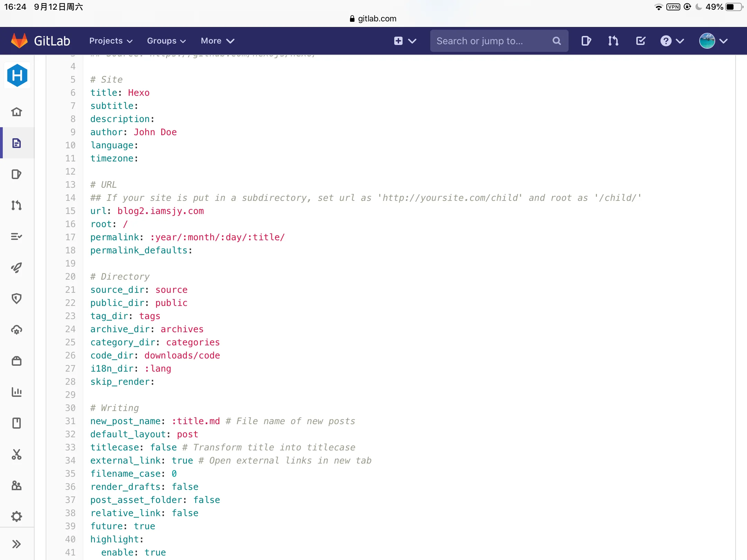
Task: Open the new item plus dropdown
Action: point(405,41)
